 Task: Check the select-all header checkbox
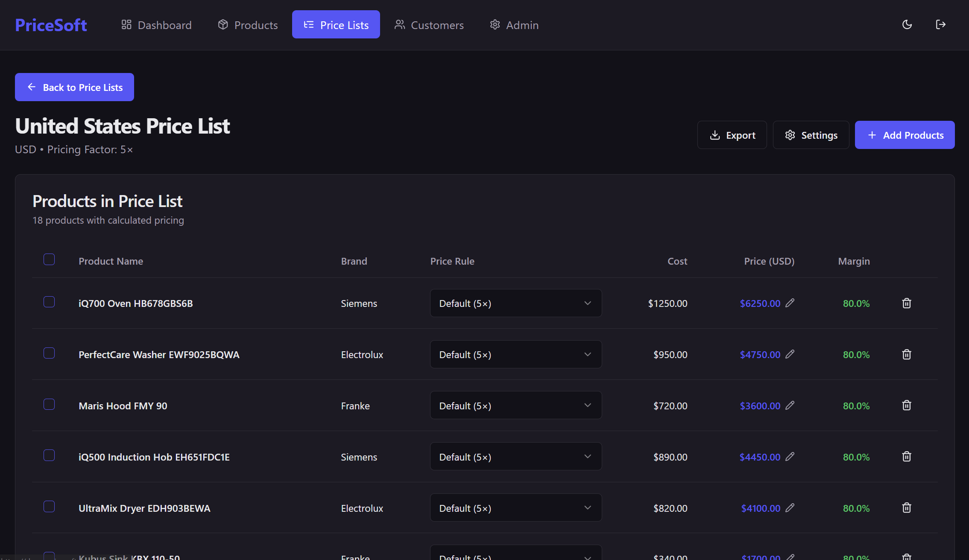(49, 260)
